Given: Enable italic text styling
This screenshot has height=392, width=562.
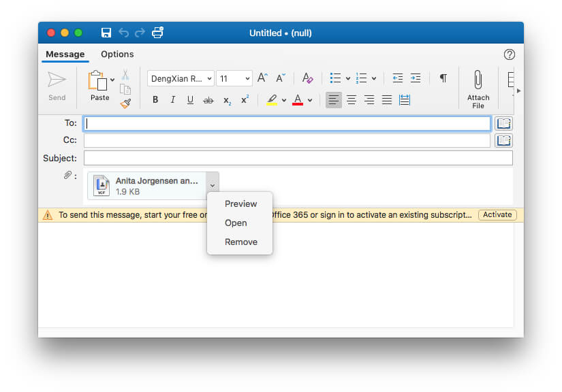Looking at the screenshot, I should click(x=172, y=100).
